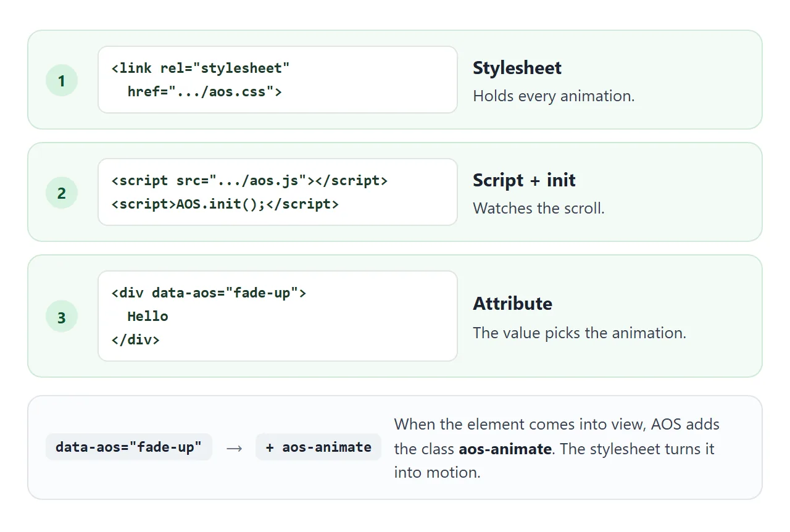Screen dimensions: 790x532
Task: Click the data-aos="fade-up" code chip
Action: click(129, 447)
